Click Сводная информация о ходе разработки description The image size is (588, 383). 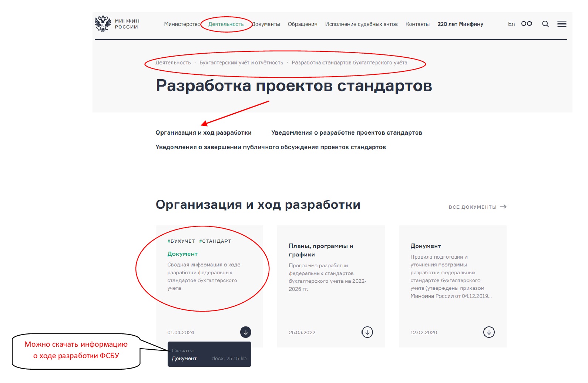click(x=204, y=276)
